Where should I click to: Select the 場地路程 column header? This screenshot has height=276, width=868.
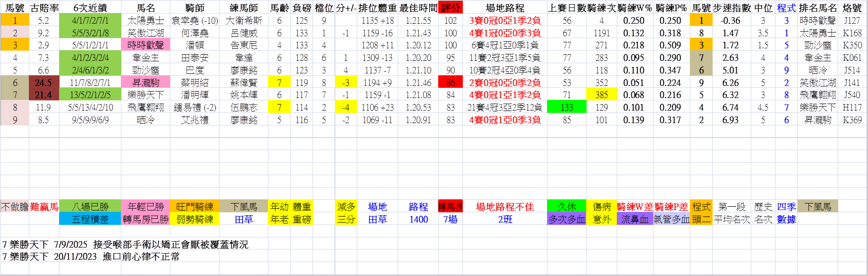(x=505, y=8)
